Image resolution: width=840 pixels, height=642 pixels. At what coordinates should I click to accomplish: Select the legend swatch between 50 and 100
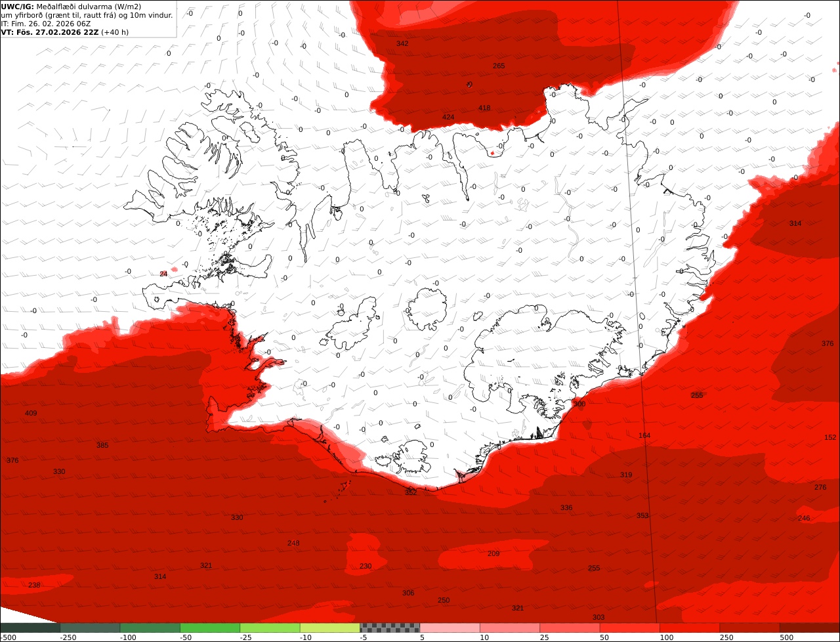[x=630, y=628]
